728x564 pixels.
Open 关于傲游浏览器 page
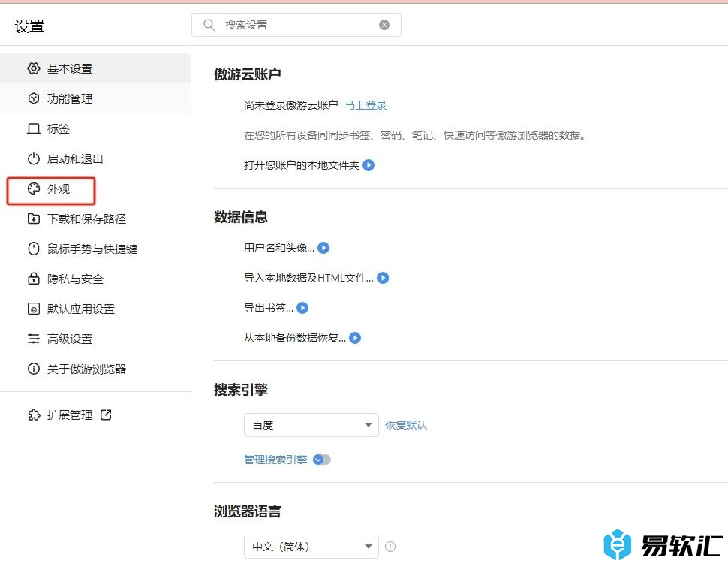pyautogui.click(x=95, y=369)
